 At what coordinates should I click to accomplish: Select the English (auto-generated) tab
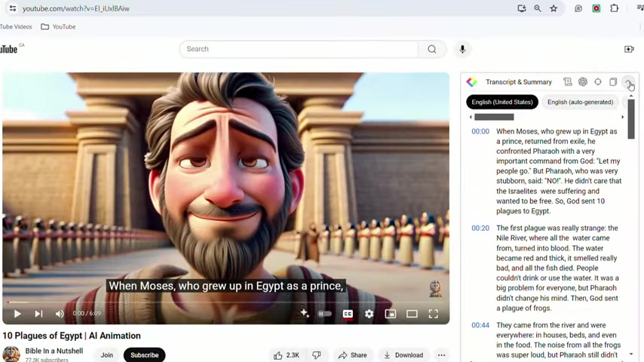[580, 102]
